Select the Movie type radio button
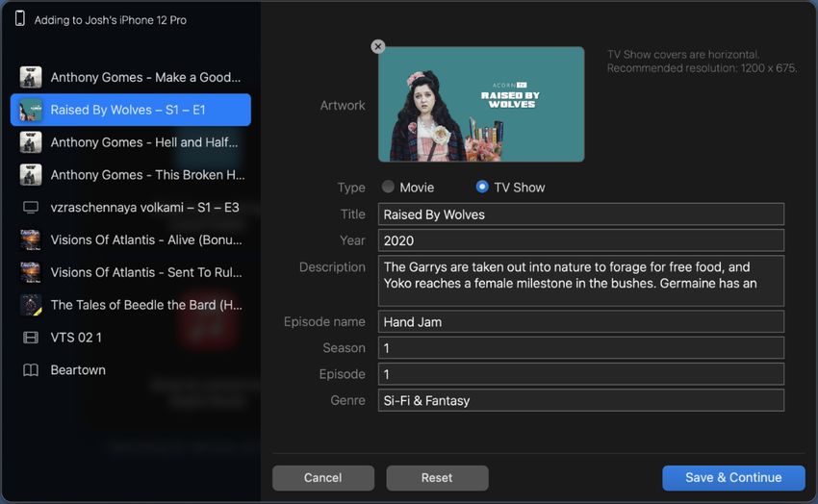 pyautogui.click(x=388, y=187)
